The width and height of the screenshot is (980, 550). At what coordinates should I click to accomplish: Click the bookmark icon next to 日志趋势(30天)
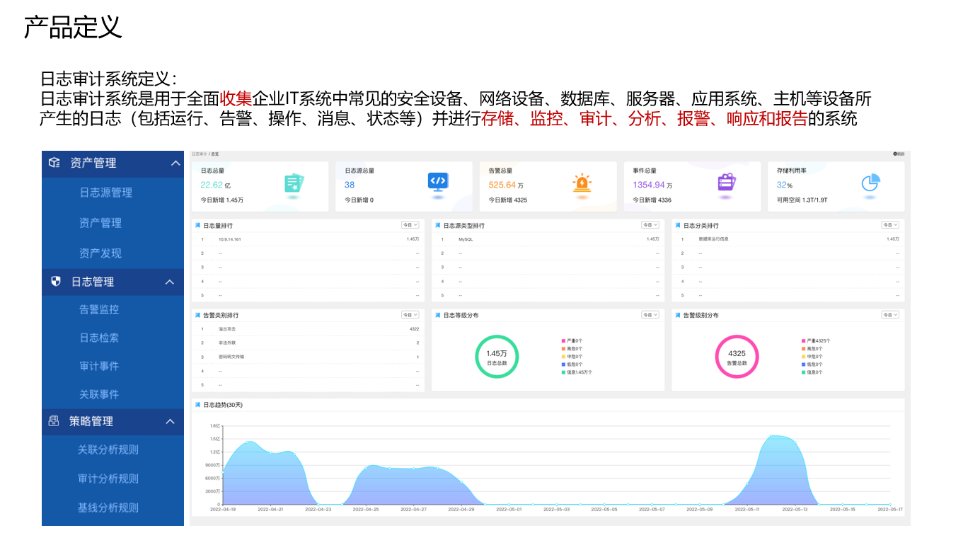point(198,405)
